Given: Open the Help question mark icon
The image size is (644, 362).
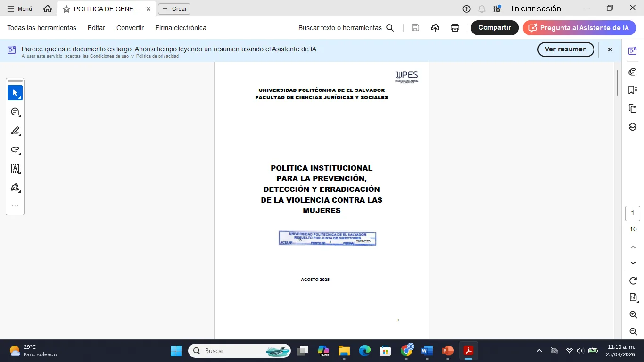Looking at the screenshot, I should click(x=467, y=9).
